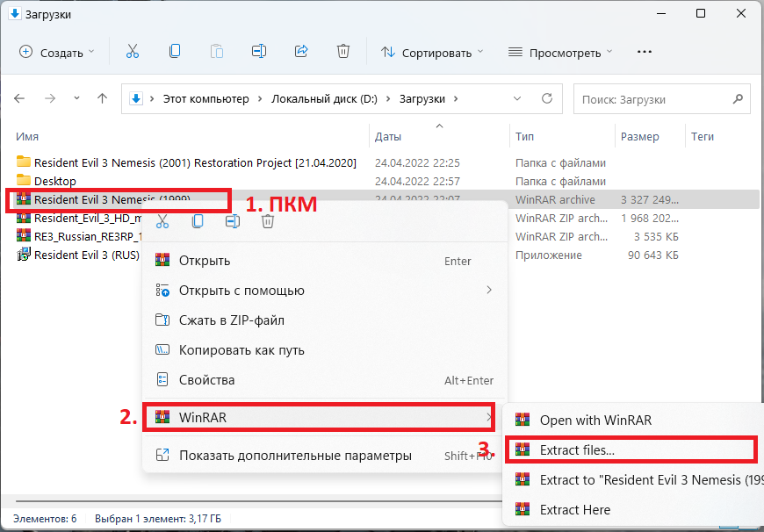Viewport: 764px width, 532px height.
Task: Click the context menu Copy icon
Action: [198, 221]
